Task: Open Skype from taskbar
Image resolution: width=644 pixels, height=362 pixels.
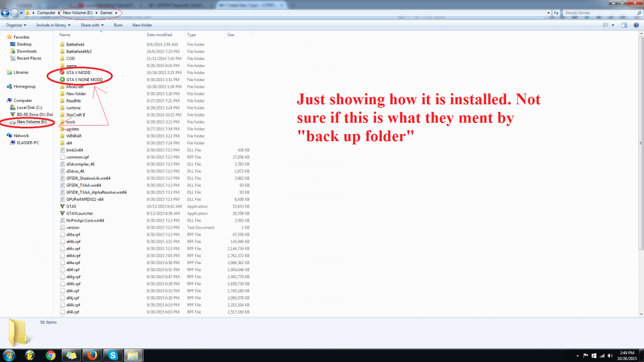Action: coord(113,355)
